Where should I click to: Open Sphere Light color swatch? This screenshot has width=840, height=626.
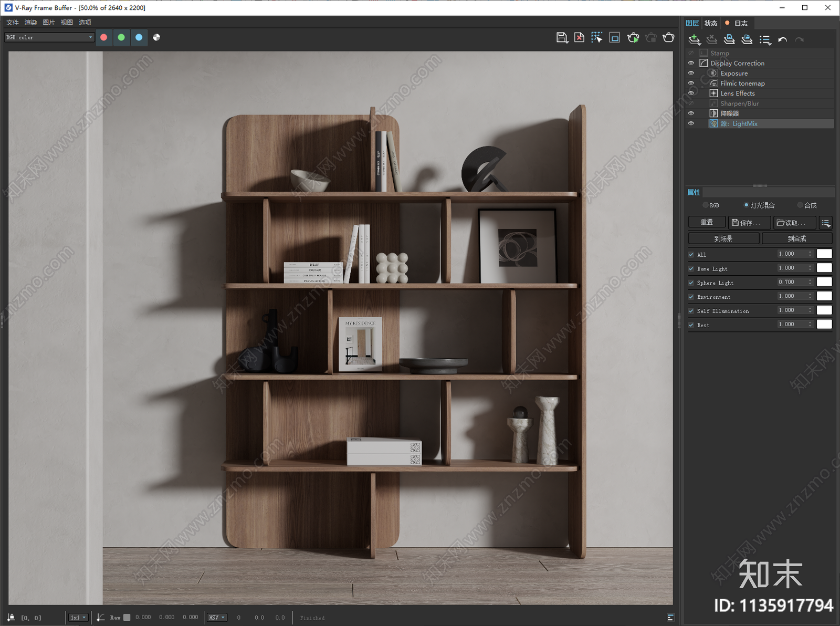(824, 283)
